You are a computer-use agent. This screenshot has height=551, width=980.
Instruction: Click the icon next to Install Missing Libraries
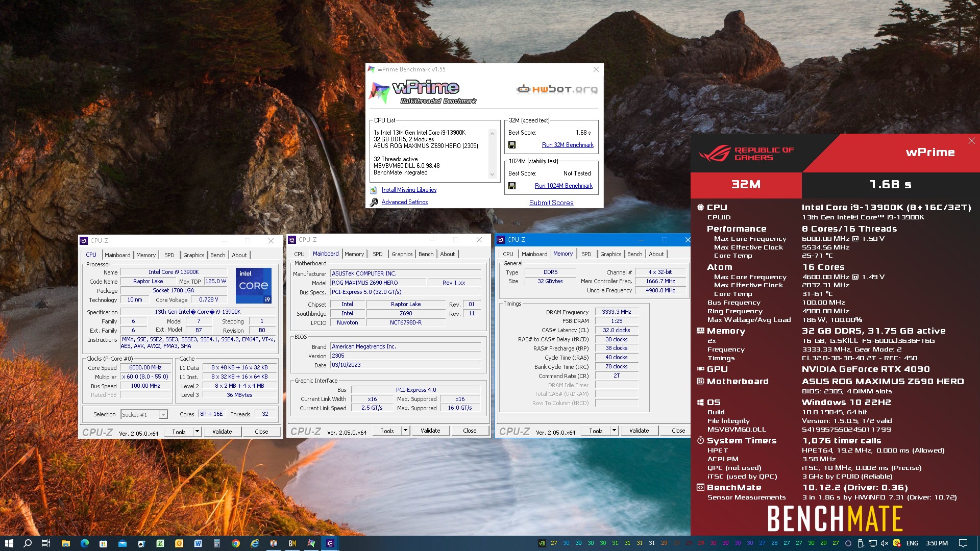pyautogui.click(x=374, y=190)
